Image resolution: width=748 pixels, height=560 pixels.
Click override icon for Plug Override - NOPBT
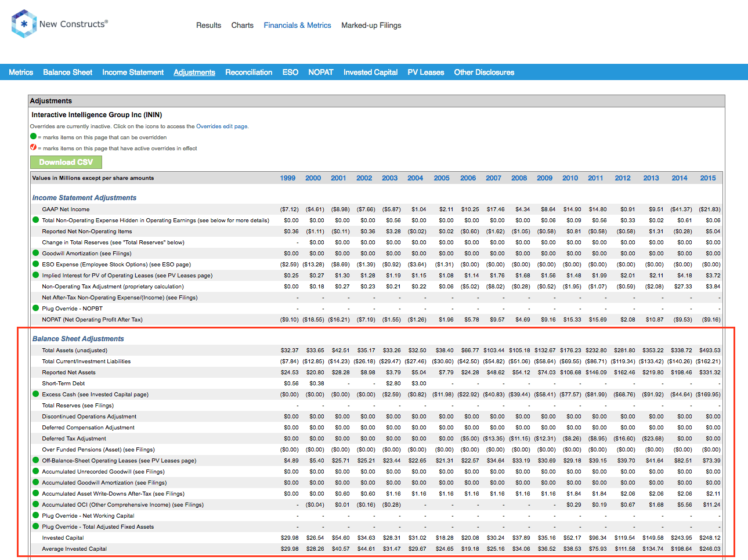click(35, 308)
